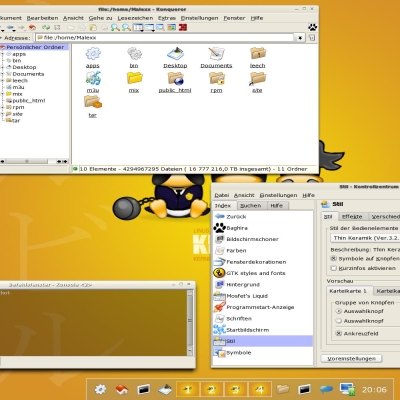The height and width of the screenshot is (400, 400).
Task: Go back using the Konqueror back arrow
Action: [x=11, y=28]
